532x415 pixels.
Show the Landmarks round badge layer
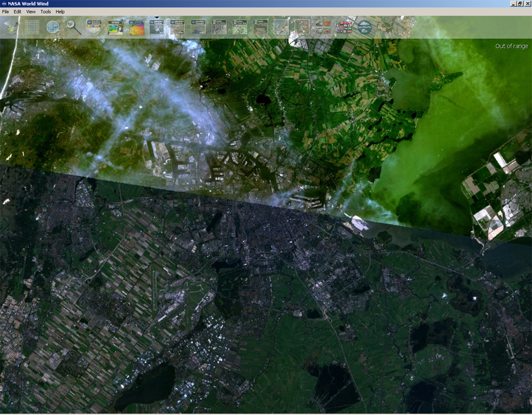tap(364, 27)
